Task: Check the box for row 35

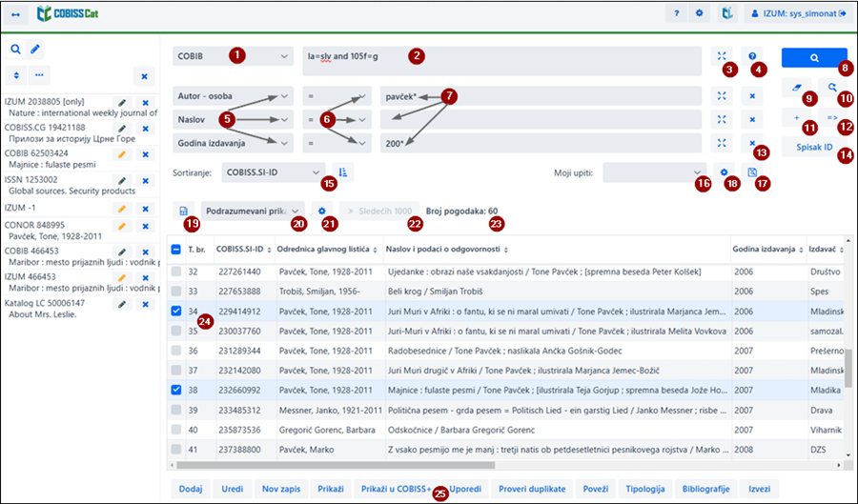Action: 175,331
